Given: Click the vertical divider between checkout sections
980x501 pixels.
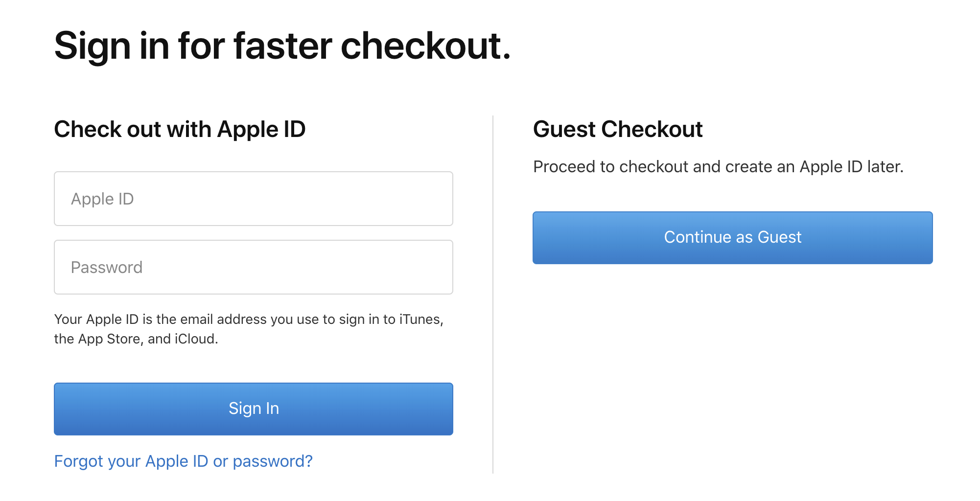Looking at the screenshot, I should [x=493, y=294].
